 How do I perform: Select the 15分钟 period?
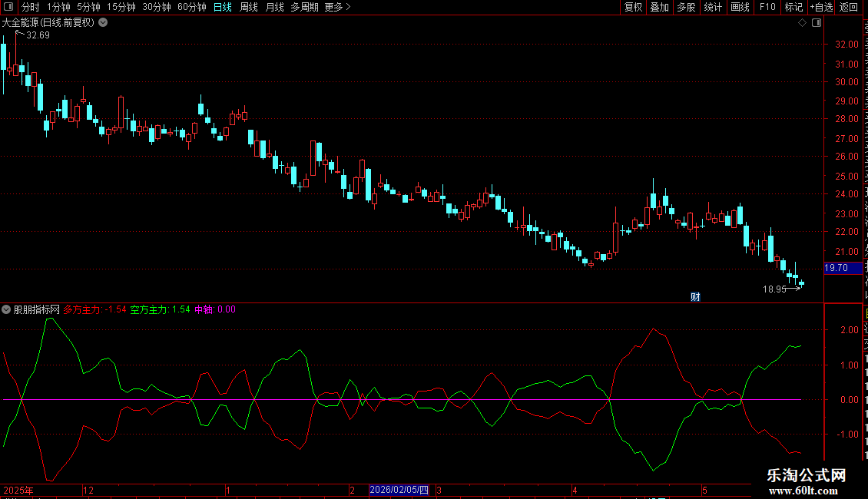[x=121, y=7]
